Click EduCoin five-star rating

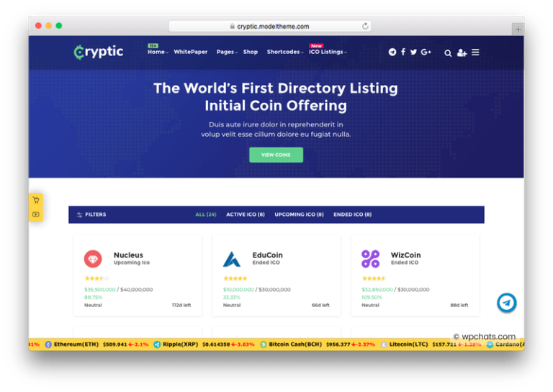point(235,278)
